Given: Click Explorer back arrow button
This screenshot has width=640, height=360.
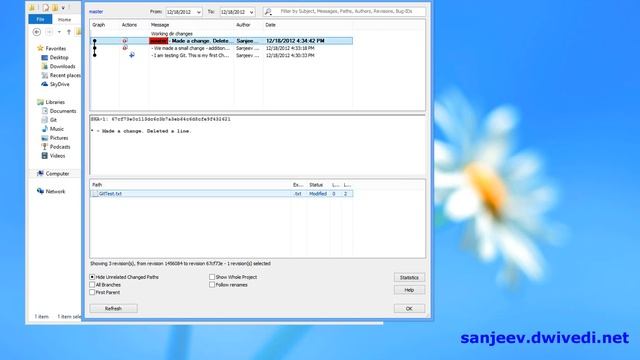Looking at the screenshot, I should 37,32.
